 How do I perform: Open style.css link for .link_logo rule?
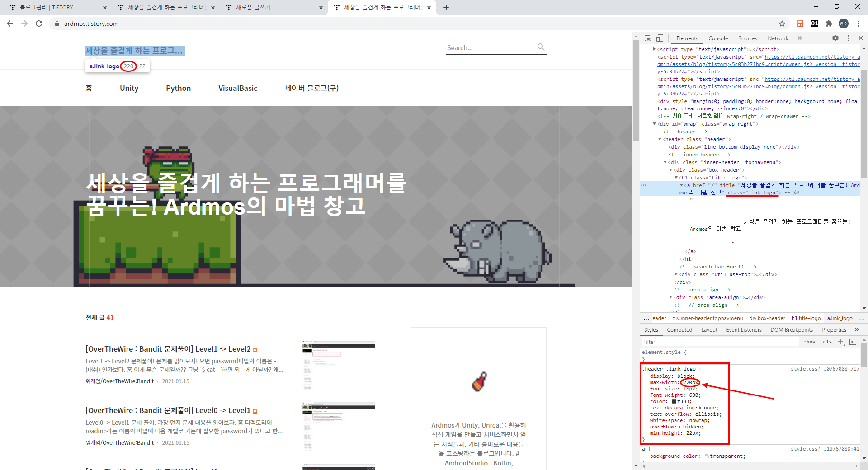[x=825, y=369]
